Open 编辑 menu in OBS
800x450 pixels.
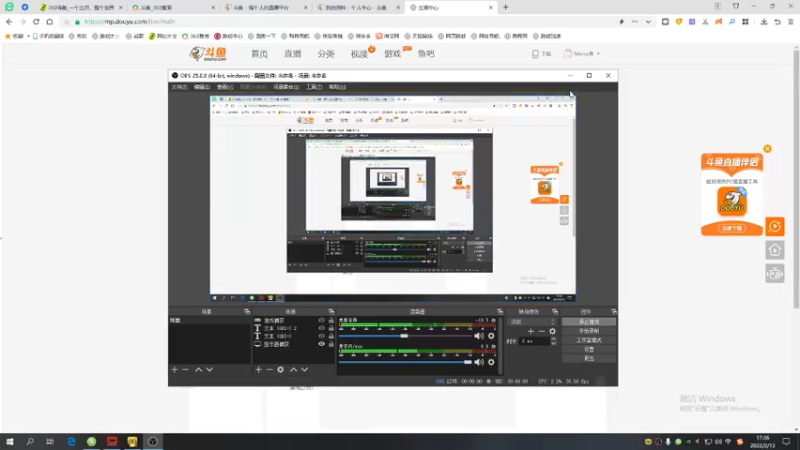pos(202,87)
